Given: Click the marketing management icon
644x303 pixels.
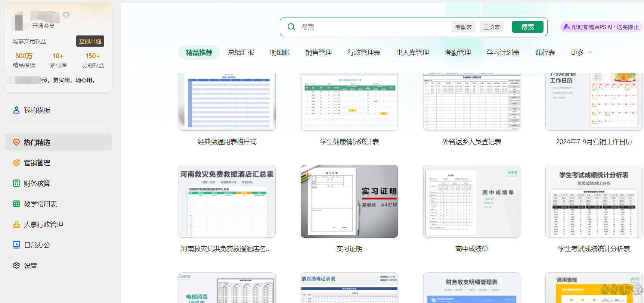Looking at the screenshot, I should click(16, 163).
